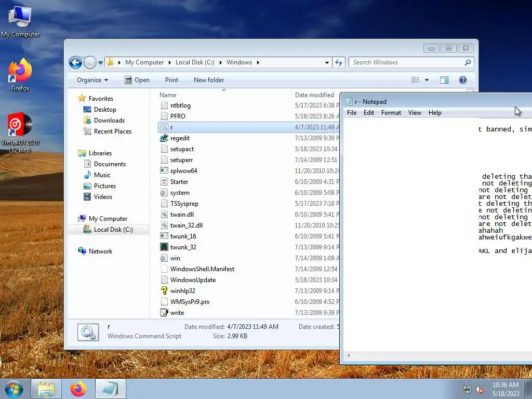
Task: Click Notepad horizontal scrollbar left arrow
Action: (349, 355)
